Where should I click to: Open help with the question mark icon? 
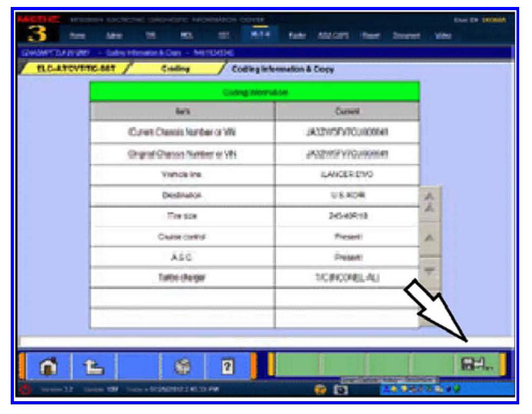[x=226, y=367]
